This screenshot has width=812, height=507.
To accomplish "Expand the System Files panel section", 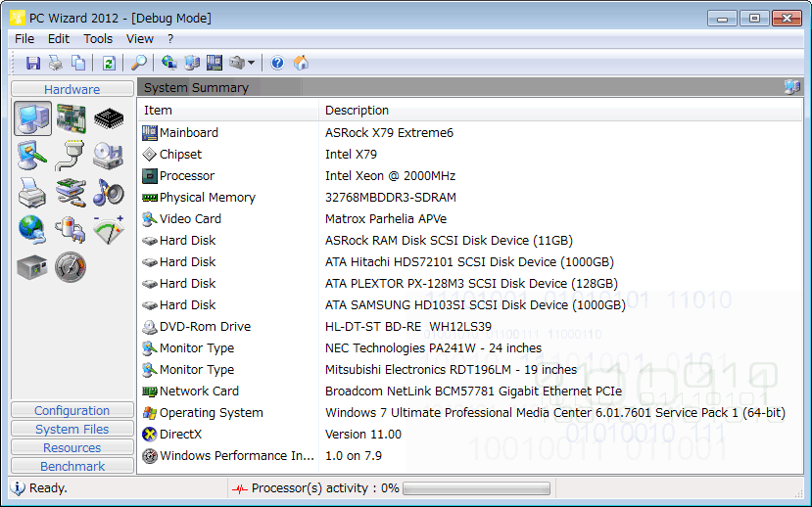I will [72, 430].
